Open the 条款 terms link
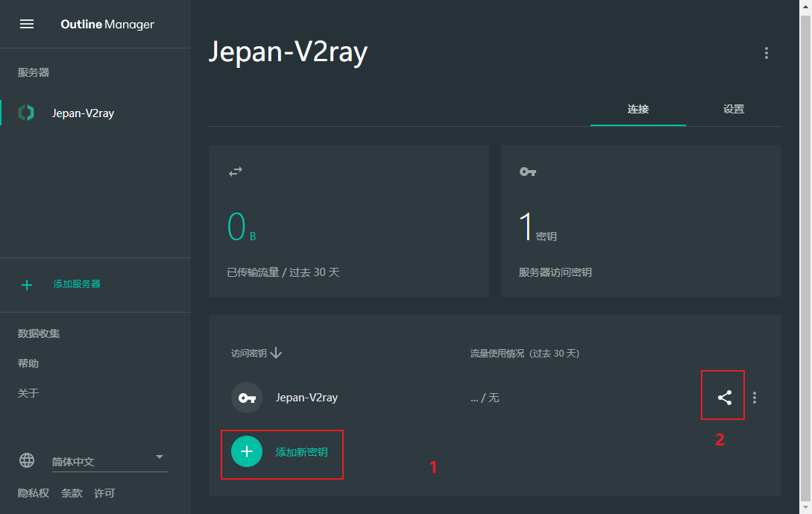Image resolution: width=812 pixels, height=514 pixels. coord(72,493)
